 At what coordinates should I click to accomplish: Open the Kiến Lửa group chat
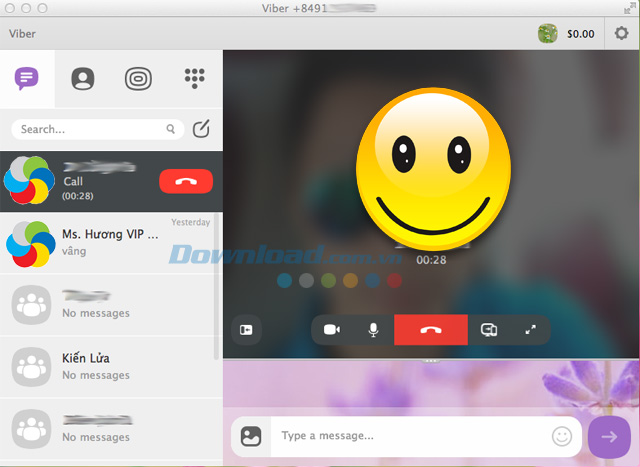point(111,367)
